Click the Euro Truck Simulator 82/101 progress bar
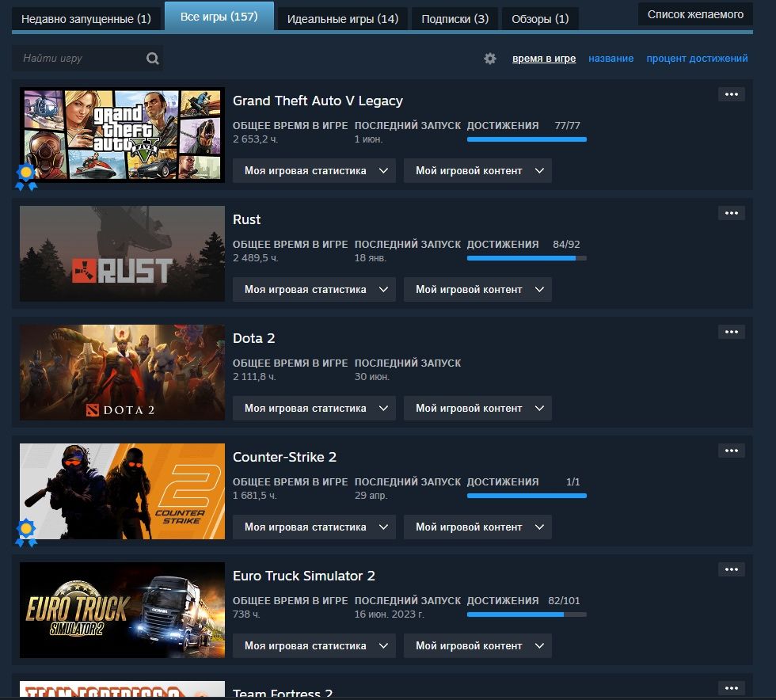776x700 pixels. [527, 614]
